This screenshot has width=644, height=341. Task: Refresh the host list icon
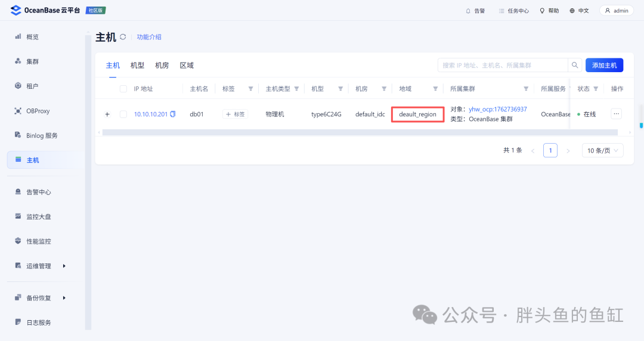tap(123, 37)
